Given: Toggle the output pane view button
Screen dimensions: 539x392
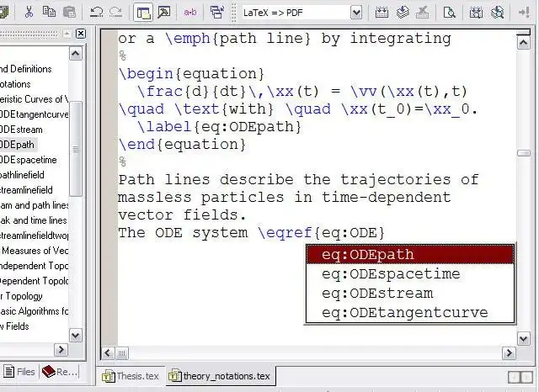Looking at the screenshot, I should [164, 13].
